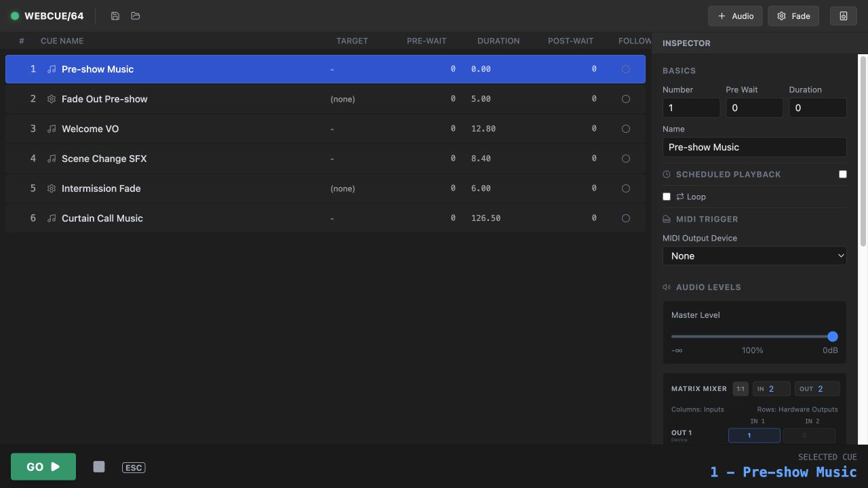Click the Inspector vertical scrollbar
This screenshot has height=488, width=868.
click(x=863, y=150)
